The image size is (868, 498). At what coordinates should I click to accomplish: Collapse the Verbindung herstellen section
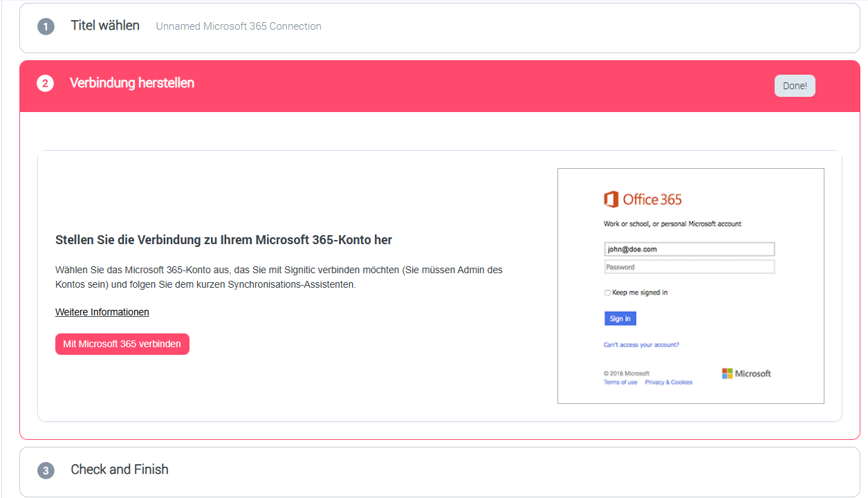(132, 83)
